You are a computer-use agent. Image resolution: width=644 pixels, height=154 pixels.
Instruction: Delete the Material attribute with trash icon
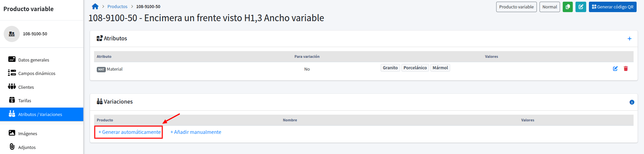click(x=626, y=69)
